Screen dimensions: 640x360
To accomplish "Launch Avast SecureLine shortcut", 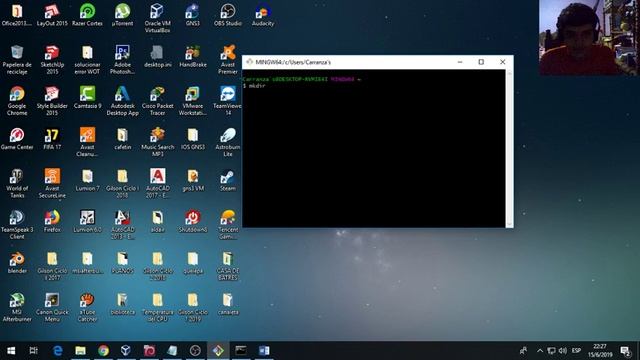I will click(x=52, y=184).
